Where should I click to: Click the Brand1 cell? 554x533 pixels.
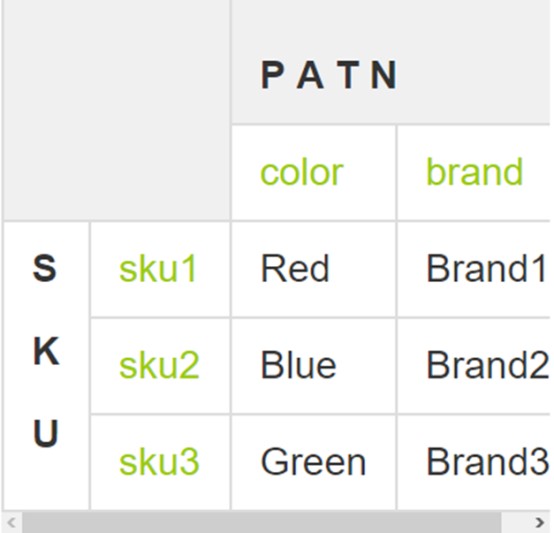click(x=486, y=269)
